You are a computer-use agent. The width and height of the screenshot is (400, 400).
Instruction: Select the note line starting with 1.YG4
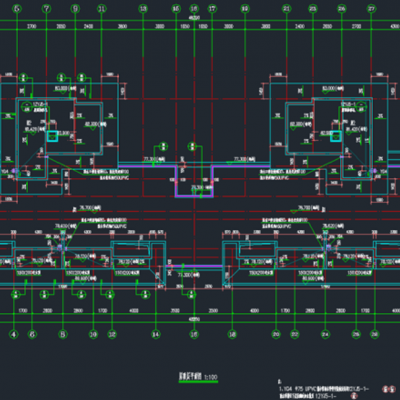(324, 389)
